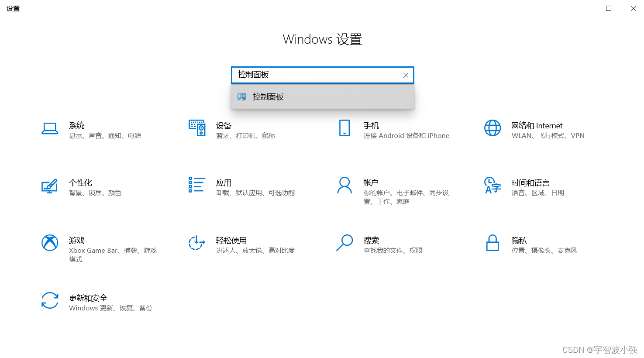
Task: Open the 更新和安全 title
Action: pos(88,298)
